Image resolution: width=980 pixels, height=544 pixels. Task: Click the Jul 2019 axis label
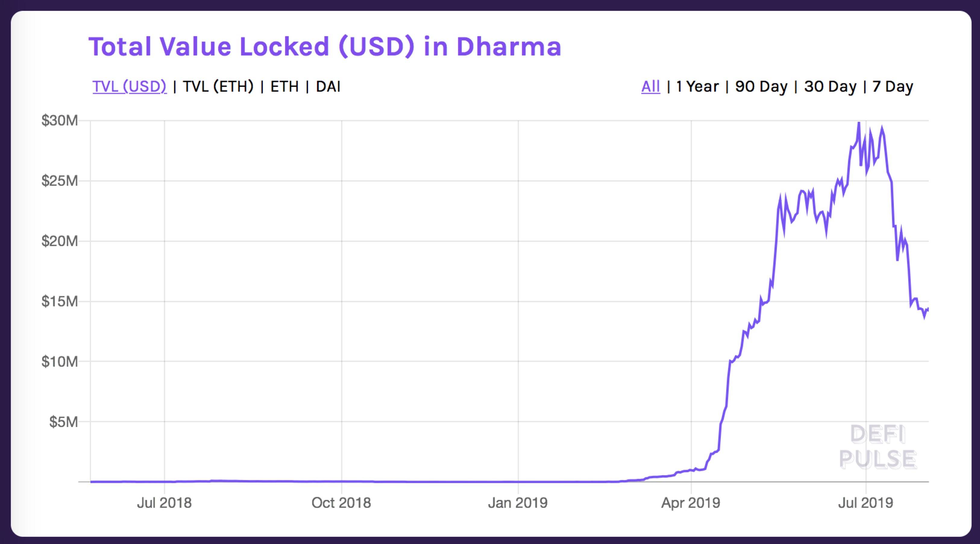click(x=865, y=503)
